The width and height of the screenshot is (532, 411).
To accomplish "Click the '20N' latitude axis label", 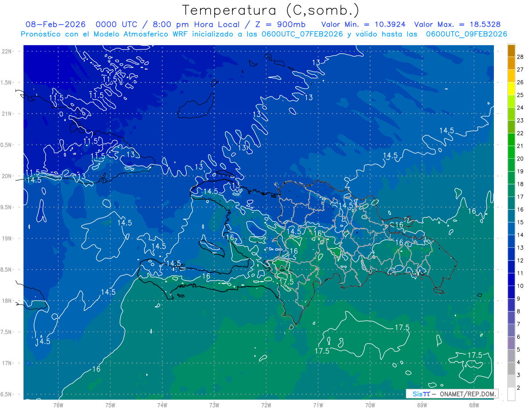I will click(6, 176).
